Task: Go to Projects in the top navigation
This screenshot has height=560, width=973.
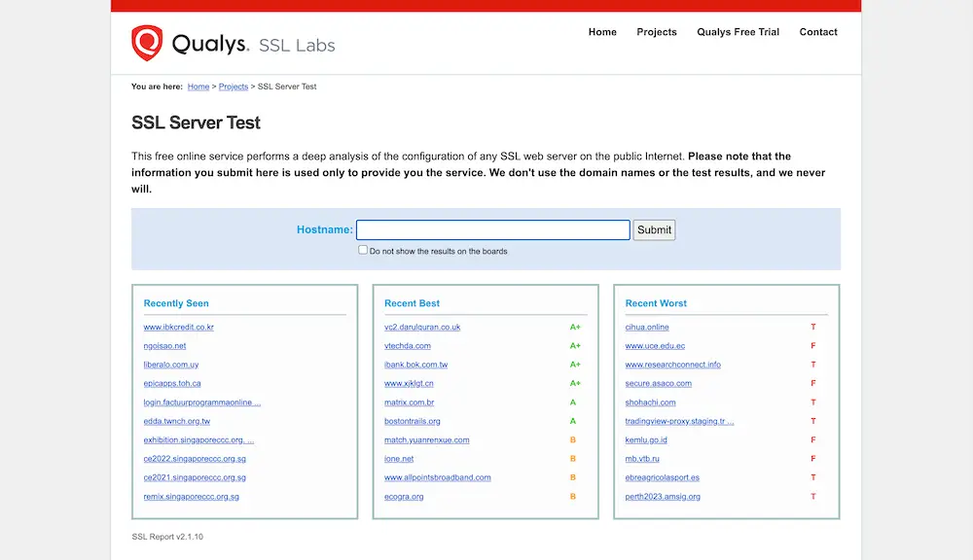Action: pyautogui.click(x=656, y=32)
